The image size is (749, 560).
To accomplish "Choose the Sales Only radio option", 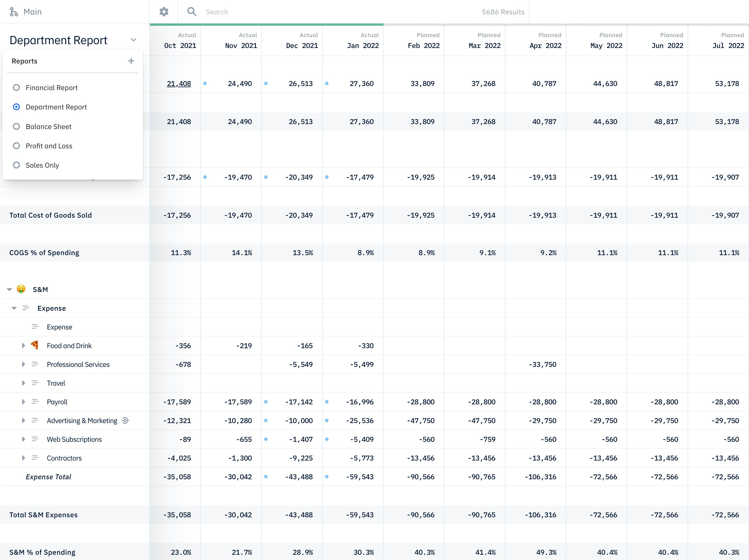I will pyautogui.click(x=16, y=165).
